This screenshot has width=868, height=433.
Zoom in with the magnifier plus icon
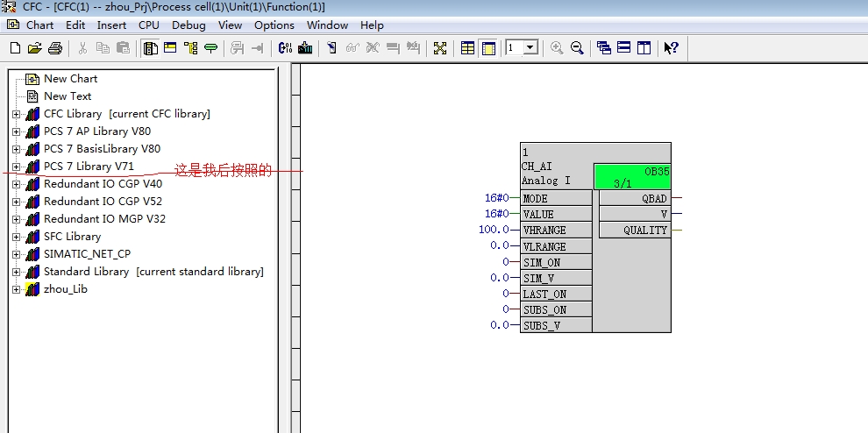coord(557,48)
